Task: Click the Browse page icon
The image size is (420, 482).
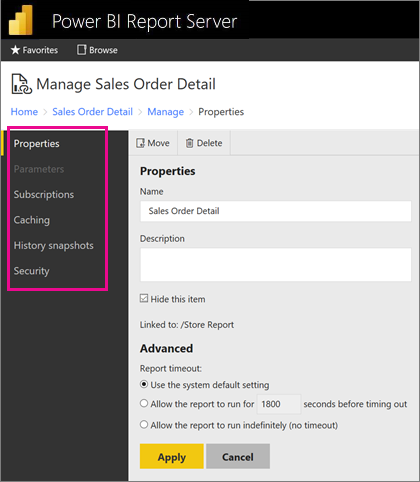Action: (82, 50)
